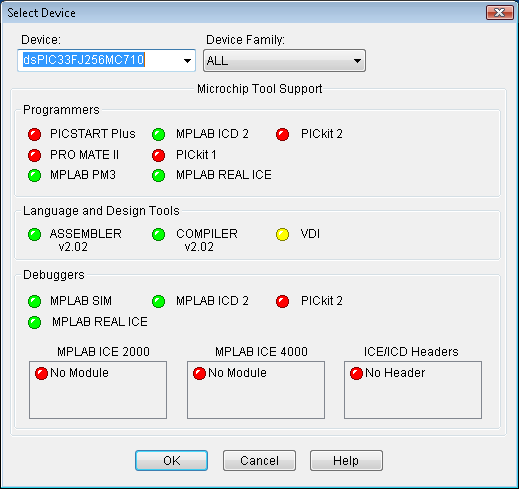The width and height of the screenshot is (519, 489).
Task: Click the red PRO MATE II indicator
Action: [34, 155]
